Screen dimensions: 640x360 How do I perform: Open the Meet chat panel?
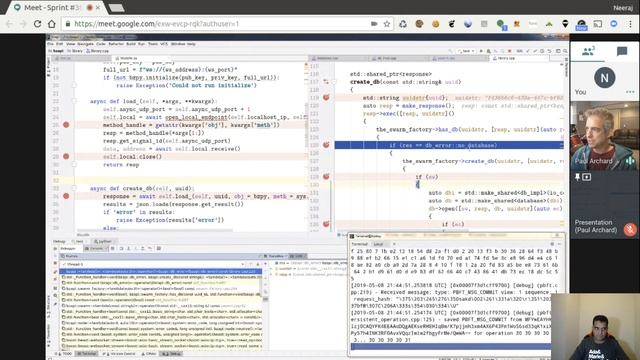coord(622,51)
